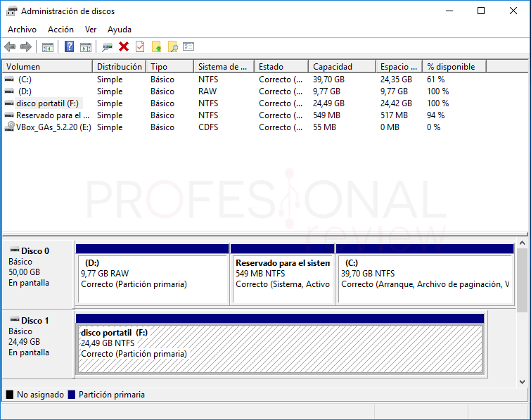Click the drive icon of volume (D:)

click(9, 91)
